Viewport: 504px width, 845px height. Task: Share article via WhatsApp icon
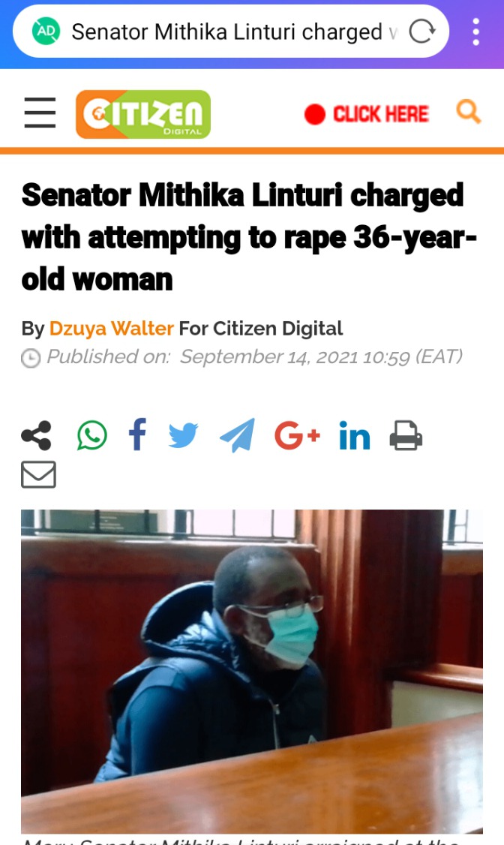(x=92, y=435)
